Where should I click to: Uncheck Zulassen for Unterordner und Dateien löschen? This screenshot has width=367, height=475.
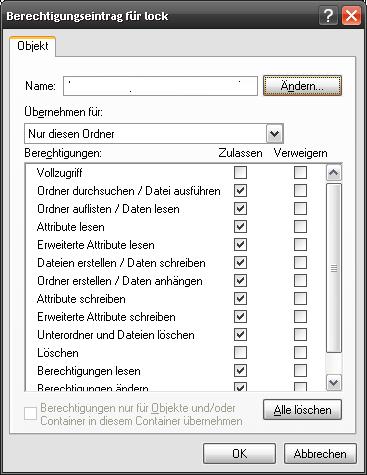240,335
